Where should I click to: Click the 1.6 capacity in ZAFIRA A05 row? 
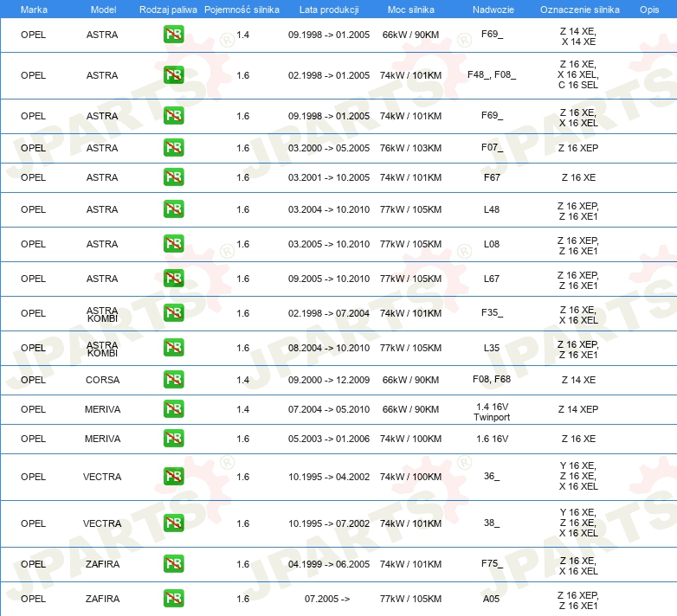coord(242,599)
